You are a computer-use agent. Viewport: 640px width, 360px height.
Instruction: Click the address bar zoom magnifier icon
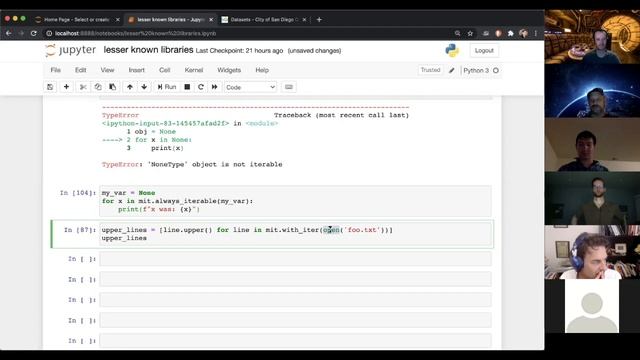[x=458, y=33]
